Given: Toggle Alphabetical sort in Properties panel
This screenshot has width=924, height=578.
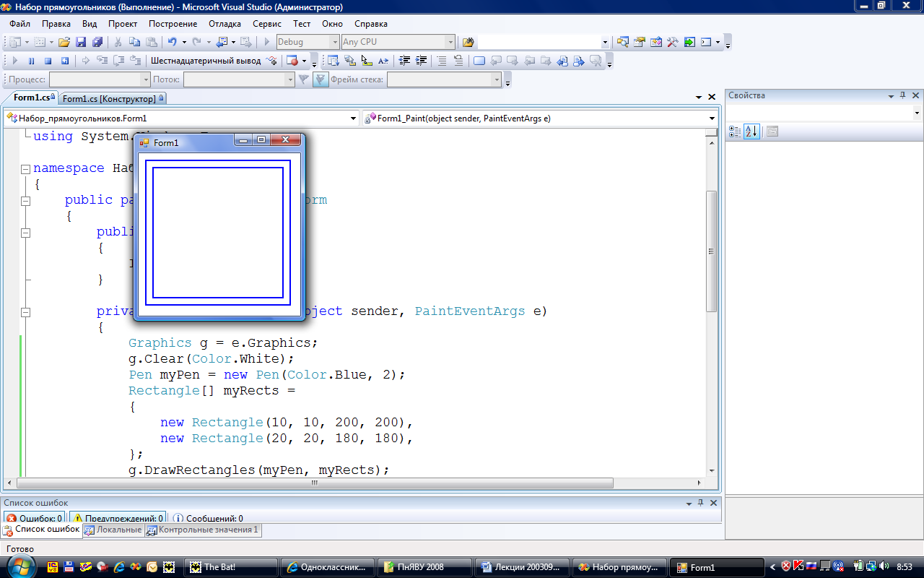Looking at the screenshot, I should tap(751, 131).
